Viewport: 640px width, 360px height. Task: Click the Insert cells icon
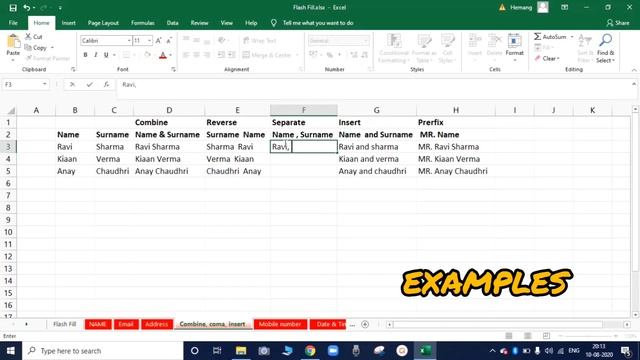[475, 41]
